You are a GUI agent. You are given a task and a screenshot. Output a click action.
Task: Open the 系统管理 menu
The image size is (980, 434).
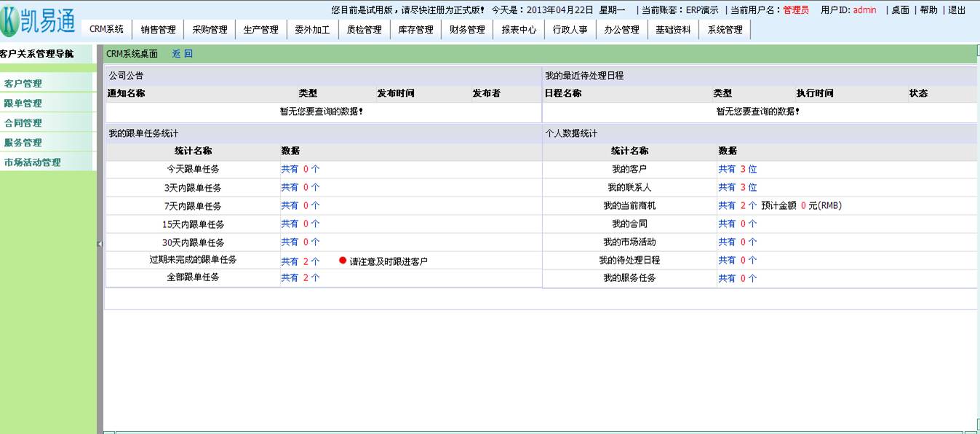tap(725, 30)
